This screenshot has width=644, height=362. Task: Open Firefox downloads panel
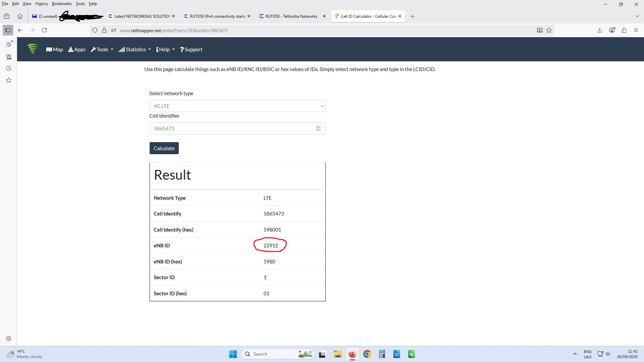(599, 30)
